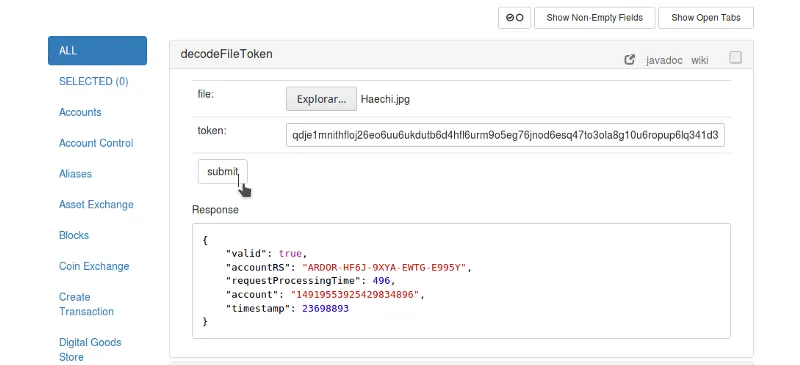Open Account Control category
This screenshot has height=365, width=800.
(96, 143)
